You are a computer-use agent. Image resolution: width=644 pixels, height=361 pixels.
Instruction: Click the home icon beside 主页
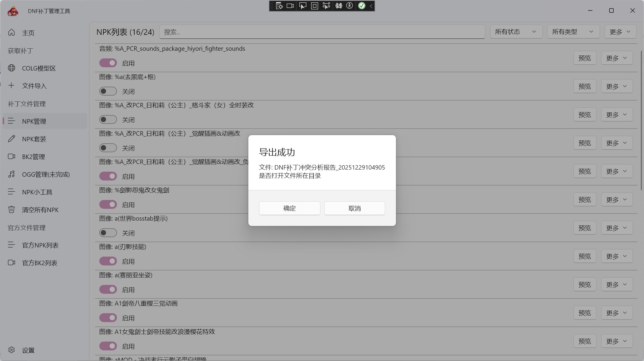(11, 32)
